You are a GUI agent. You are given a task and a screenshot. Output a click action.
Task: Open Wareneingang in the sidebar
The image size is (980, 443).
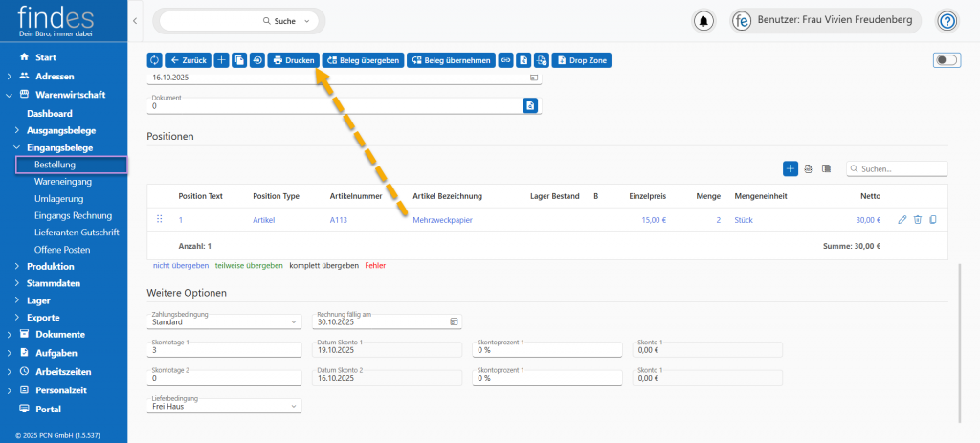point(62,182)
